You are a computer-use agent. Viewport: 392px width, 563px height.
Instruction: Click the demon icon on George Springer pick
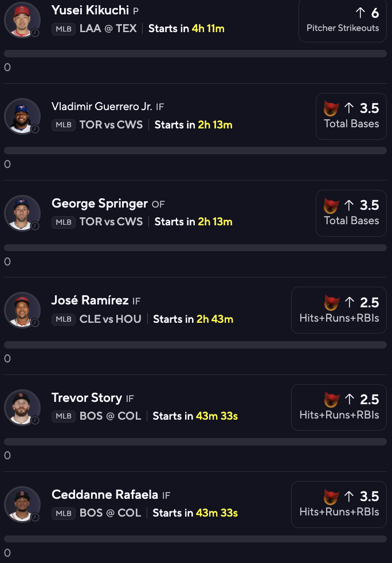click(x=331, y=206)
